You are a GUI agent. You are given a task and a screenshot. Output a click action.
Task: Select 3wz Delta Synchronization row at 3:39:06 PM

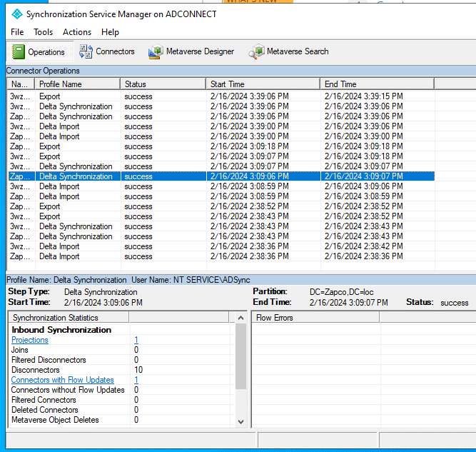(221, 106)
